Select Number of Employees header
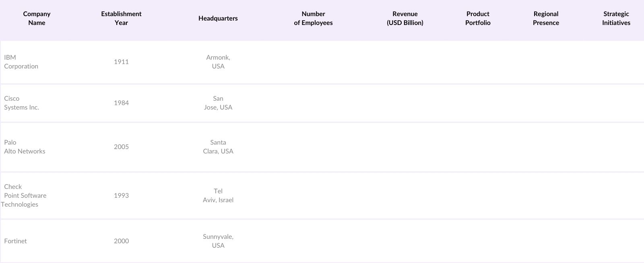 click(313, 18)
